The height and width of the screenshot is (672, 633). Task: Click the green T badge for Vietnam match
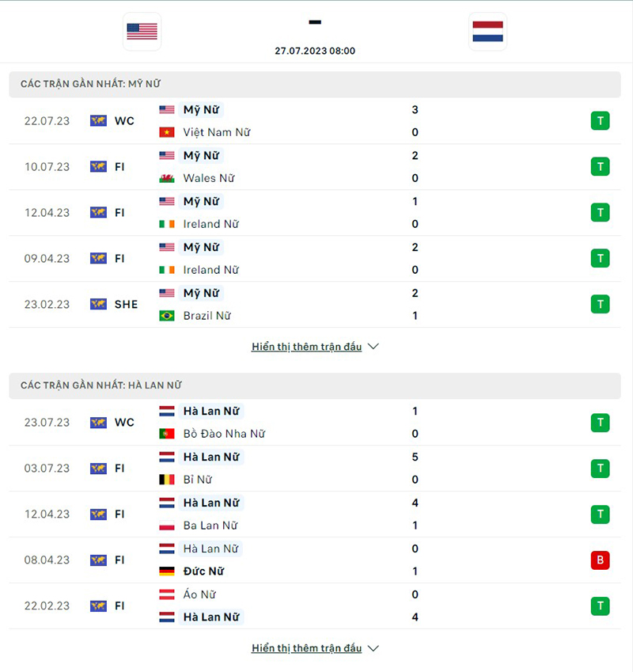(x=600, y=121)
